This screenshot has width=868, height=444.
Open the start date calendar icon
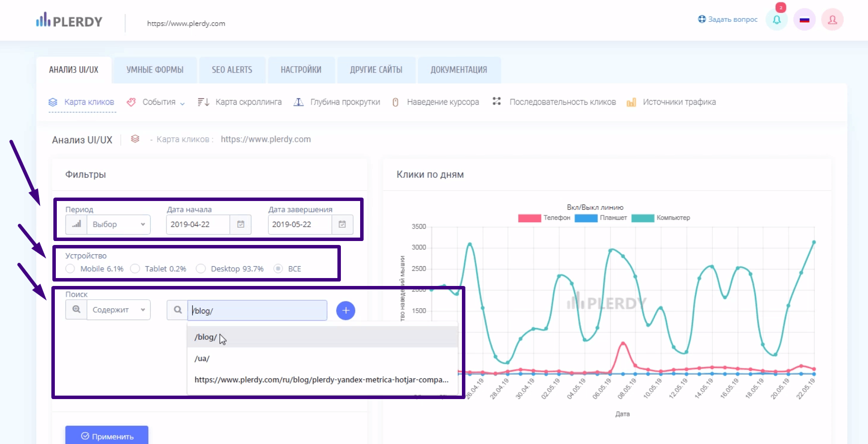click(x=241, y=224)
